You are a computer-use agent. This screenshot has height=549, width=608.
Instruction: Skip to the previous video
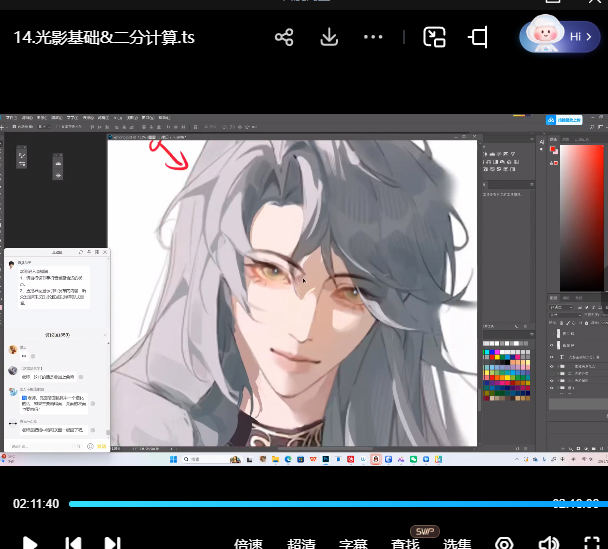(x=73, y=543)
